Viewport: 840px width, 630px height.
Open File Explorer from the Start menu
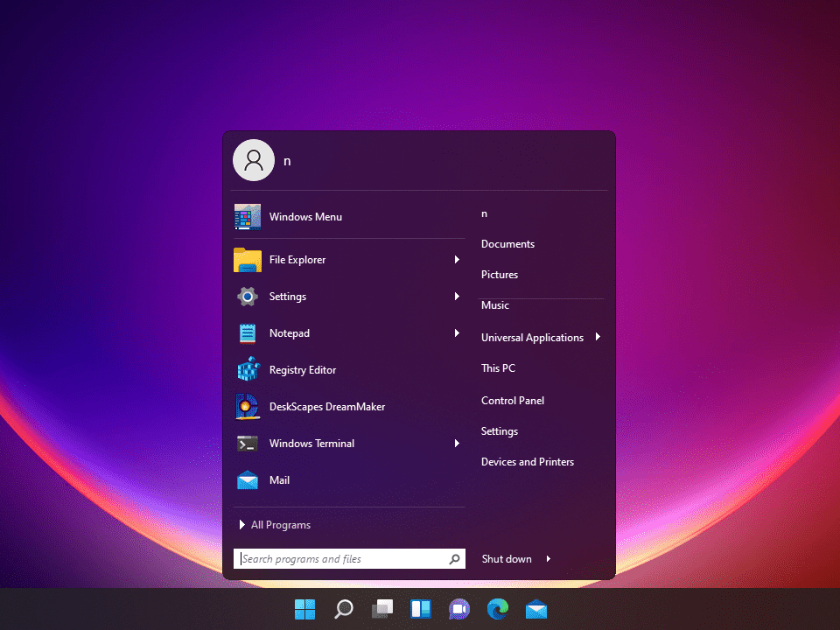pos(297,259)
